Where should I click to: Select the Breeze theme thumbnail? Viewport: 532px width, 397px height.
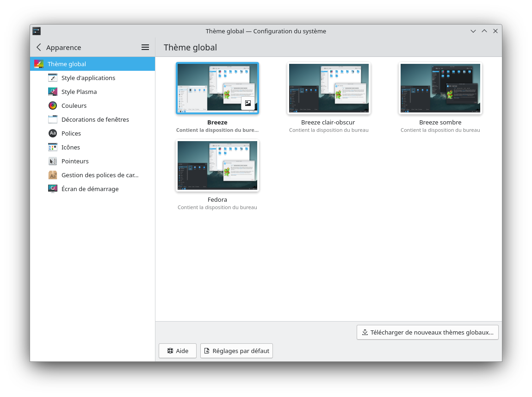point(217,88)
